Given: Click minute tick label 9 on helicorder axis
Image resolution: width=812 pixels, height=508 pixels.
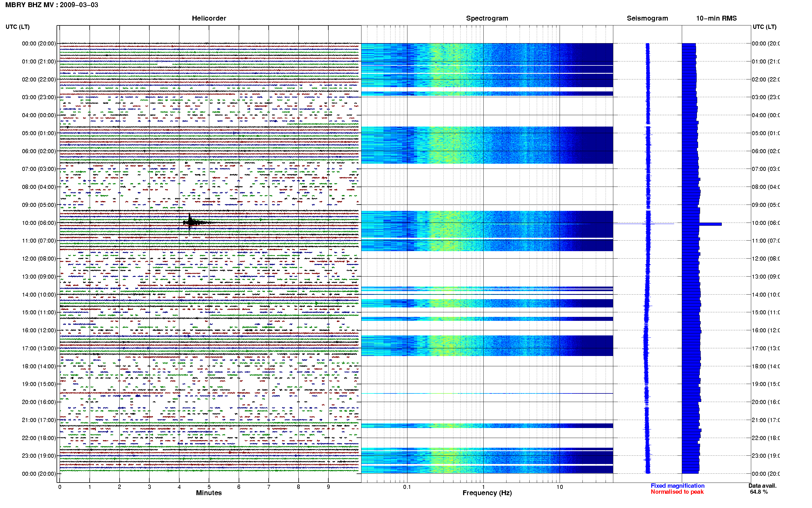Looking at the screenshot, I should pyautogui.click(x=328, y=487).
